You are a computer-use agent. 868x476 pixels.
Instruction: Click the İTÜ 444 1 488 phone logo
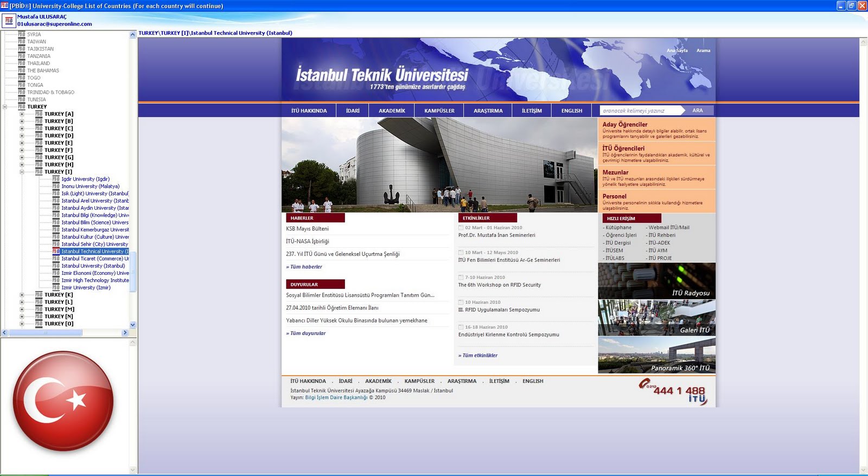tap(673, 391)
